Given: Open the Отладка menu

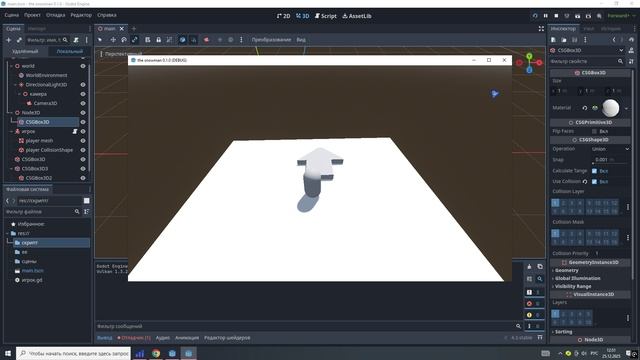Looking at the screenshot, I should [56, 15].
